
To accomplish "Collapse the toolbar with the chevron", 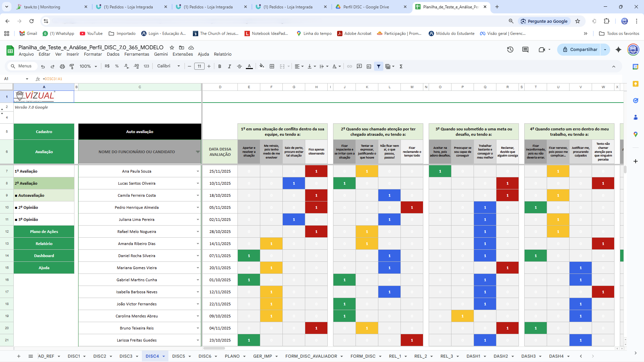I will point(614,66).
